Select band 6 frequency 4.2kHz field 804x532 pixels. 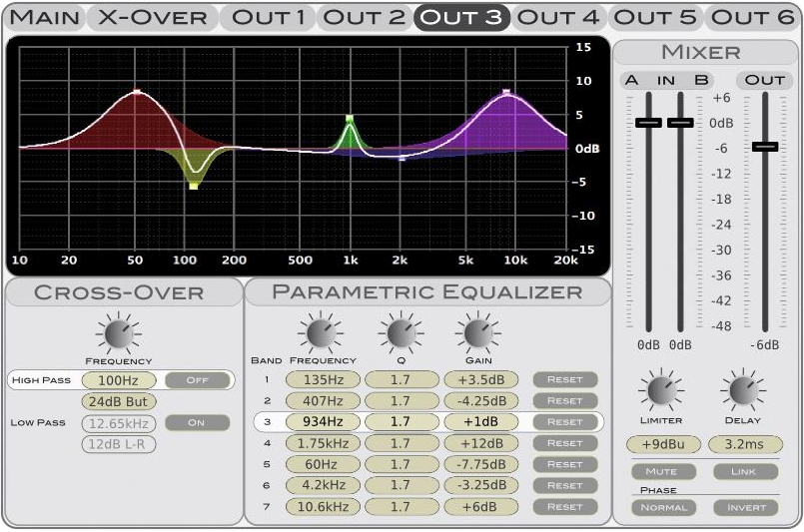pyautogui.click(x=323, y=485)
